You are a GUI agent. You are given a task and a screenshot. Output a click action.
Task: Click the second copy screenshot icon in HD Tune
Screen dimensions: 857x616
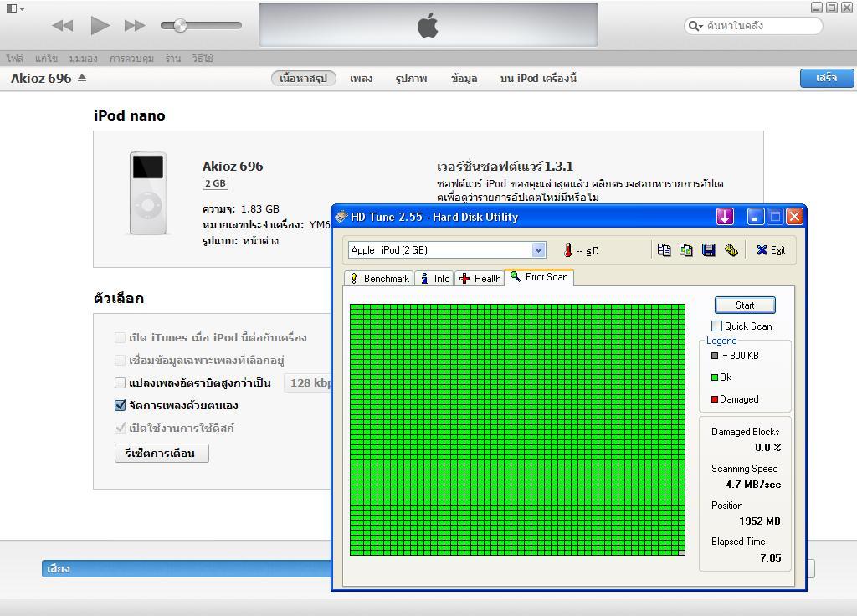tap(686, 249)
